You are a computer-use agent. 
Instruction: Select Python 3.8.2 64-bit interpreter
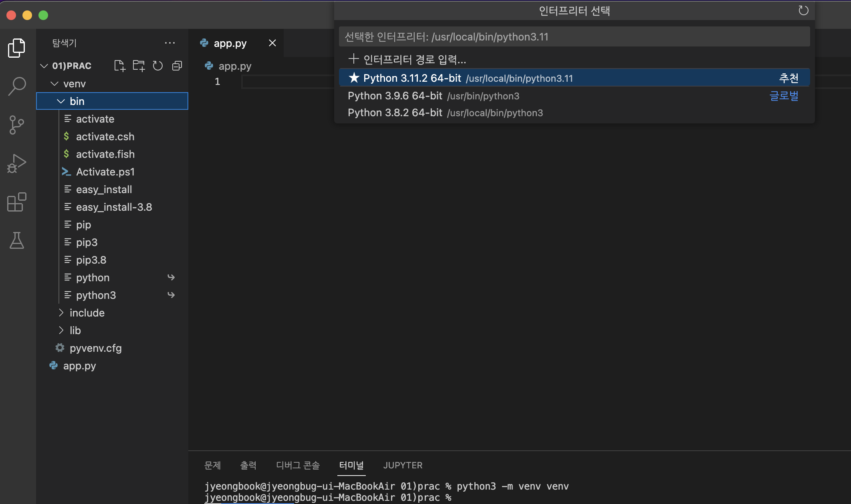[574, 113]
